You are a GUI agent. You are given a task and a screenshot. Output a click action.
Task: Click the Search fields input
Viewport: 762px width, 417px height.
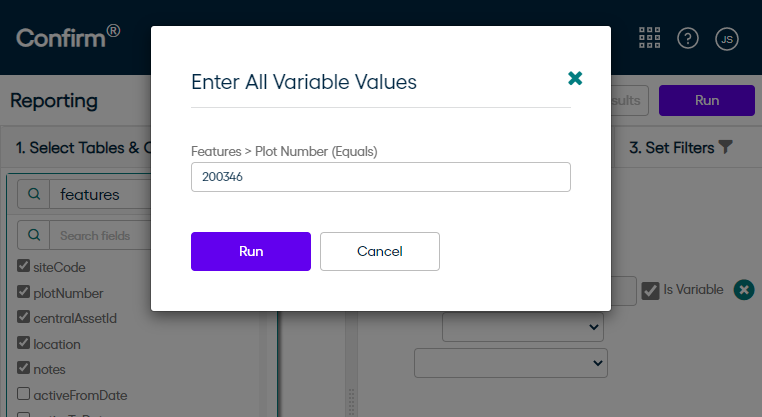click(x=100, y=235)
